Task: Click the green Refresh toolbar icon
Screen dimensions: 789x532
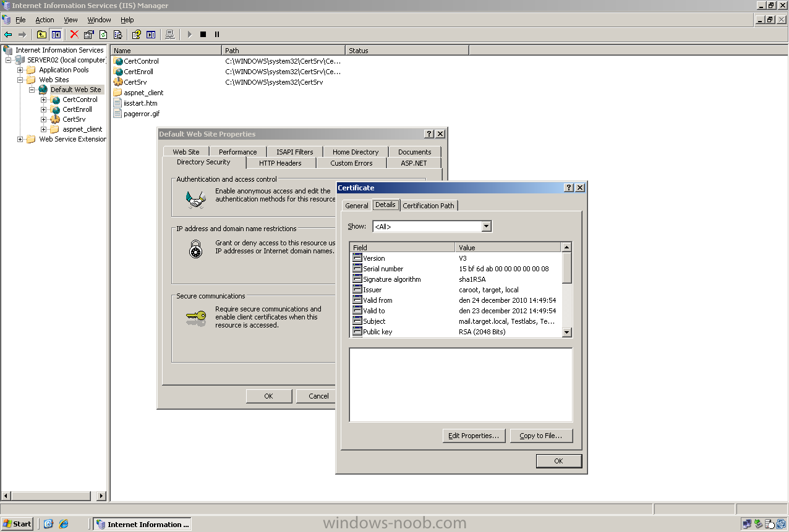Action: 103,35
